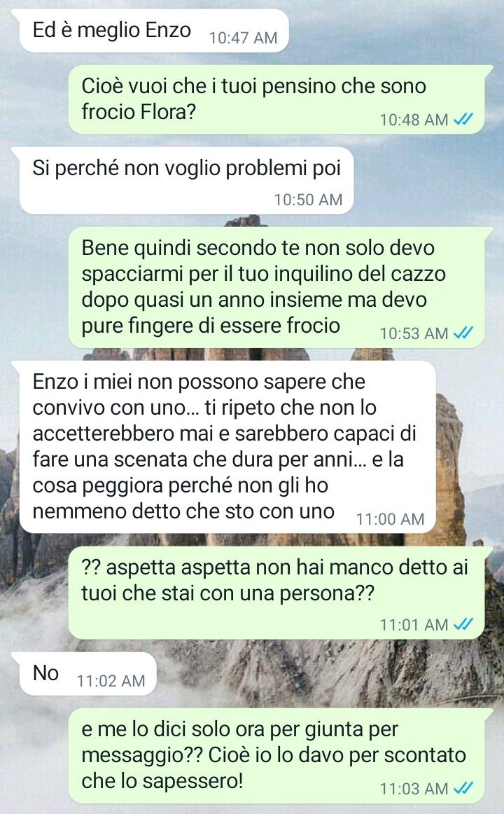Tap blue double-check at 11:01 AM
Image resolution: width=504 pixels, height=814 pixels.
(x=463, y=624)
